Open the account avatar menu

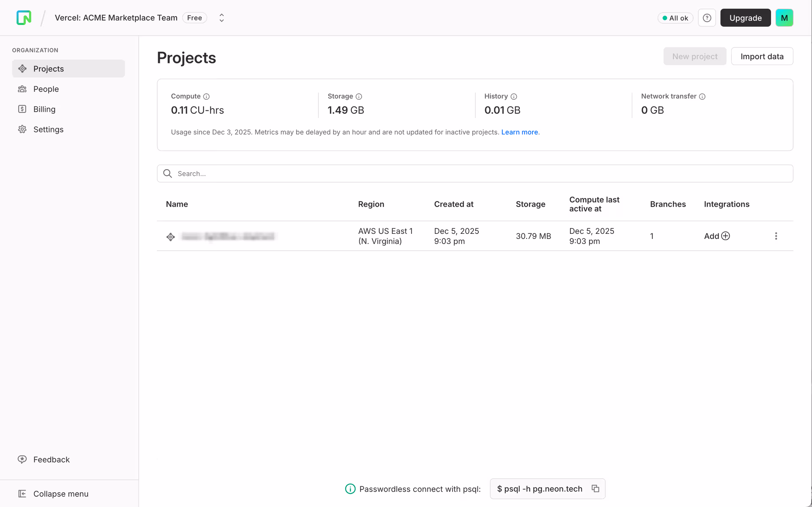point(785,17)
